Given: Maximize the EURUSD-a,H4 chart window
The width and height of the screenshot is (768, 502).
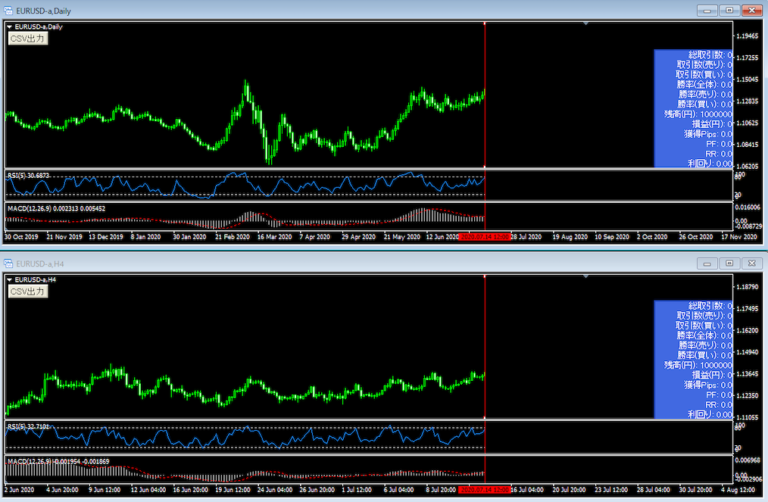Looking at the screenshot, I should click(x=732, y=262).
